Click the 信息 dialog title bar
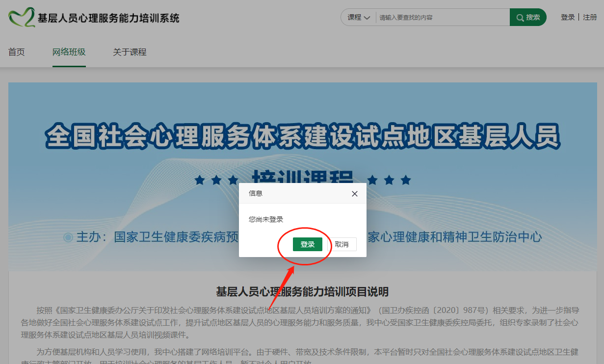The width and height of the screenshot is (604, 364). (294, 193)
